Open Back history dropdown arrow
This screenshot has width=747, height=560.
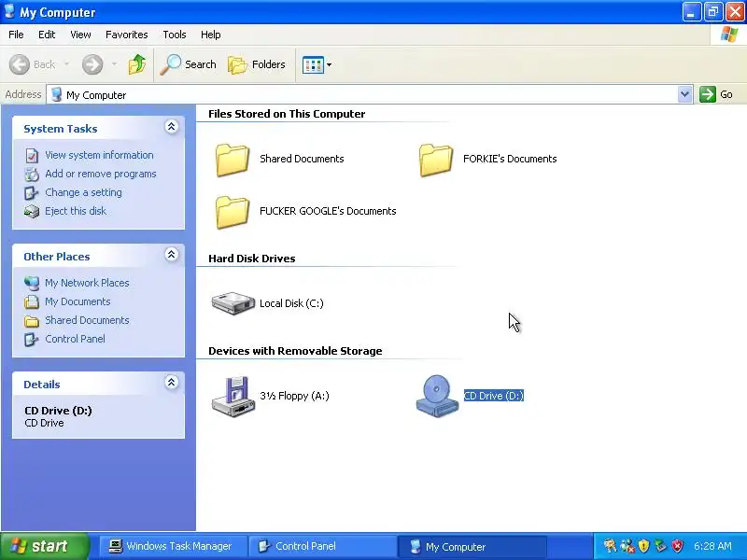coord(66,64)
